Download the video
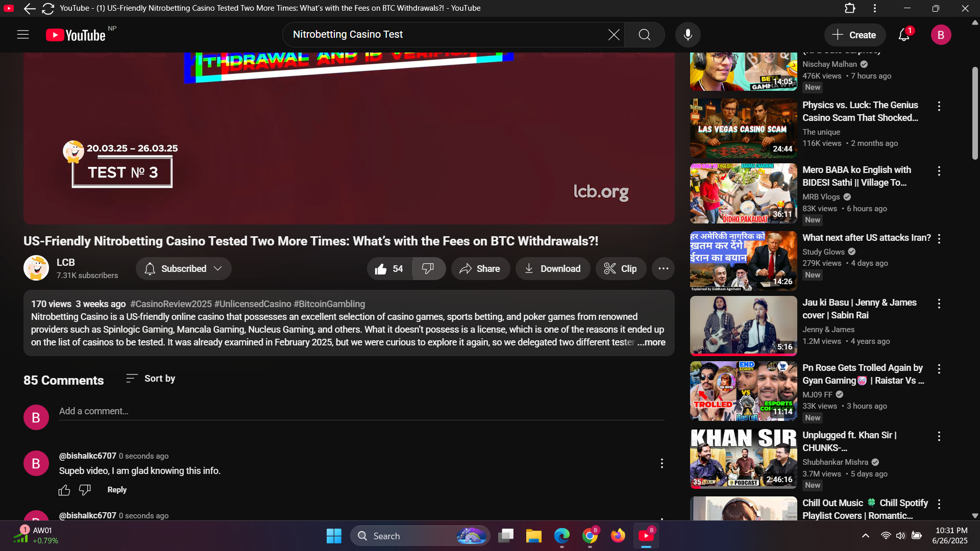This screenshot has height=551, width=980. click(x=553, y=269)
